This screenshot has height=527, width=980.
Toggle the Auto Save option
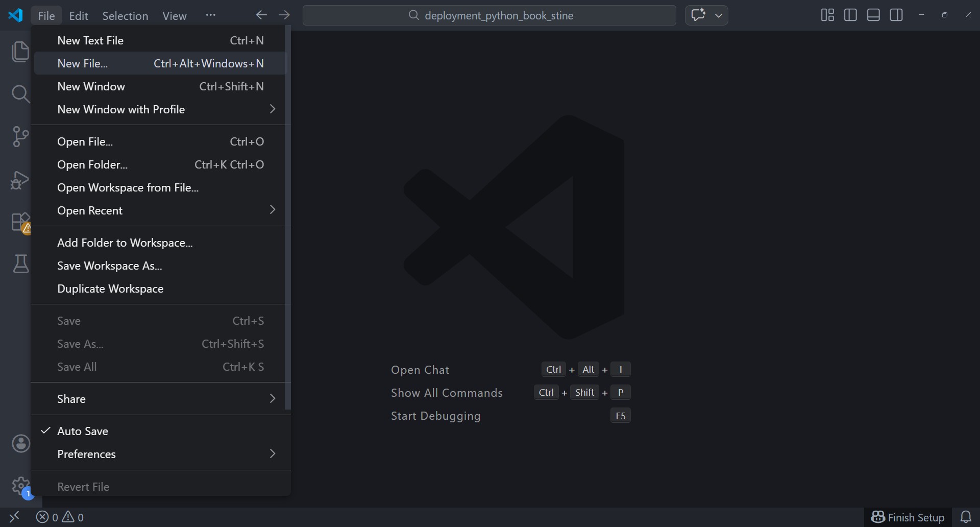click(x=83, y=431)
